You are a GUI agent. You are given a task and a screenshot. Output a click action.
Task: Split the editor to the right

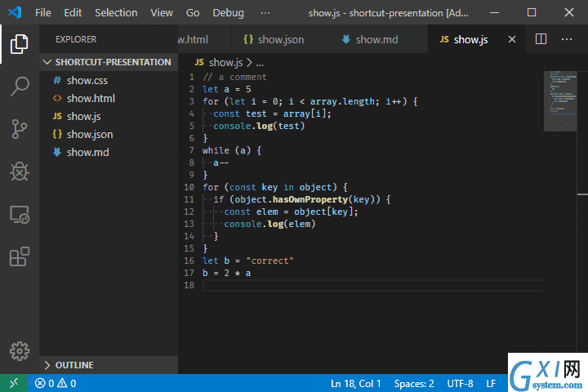tap(541, 39)
